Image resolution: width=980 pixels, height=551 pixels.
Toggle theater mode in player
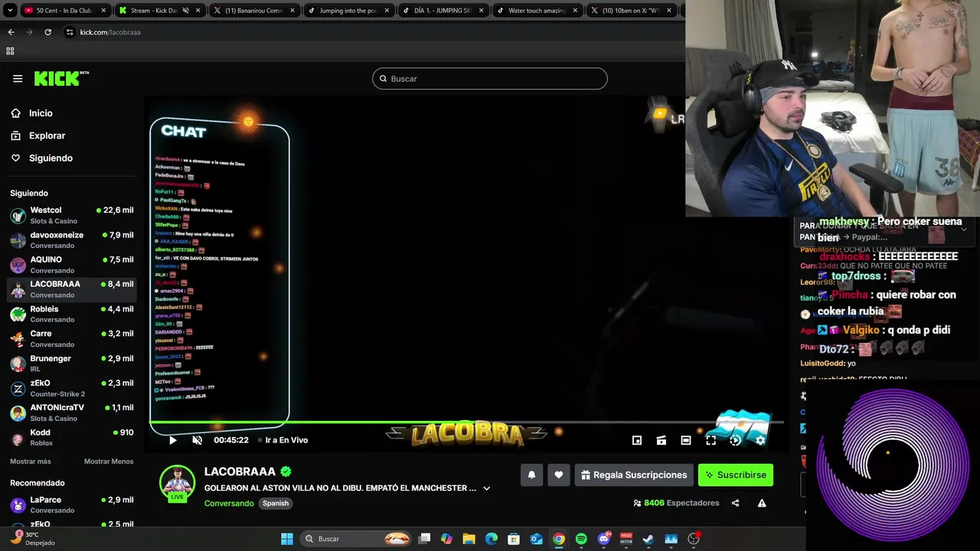point(686,440)
